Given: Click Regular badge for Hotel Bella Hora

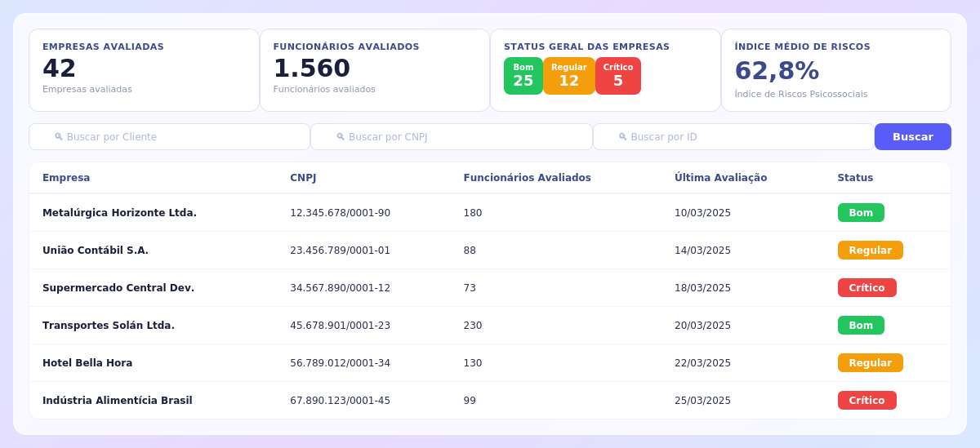Looking at the screenshot, I should click(871, 363).
